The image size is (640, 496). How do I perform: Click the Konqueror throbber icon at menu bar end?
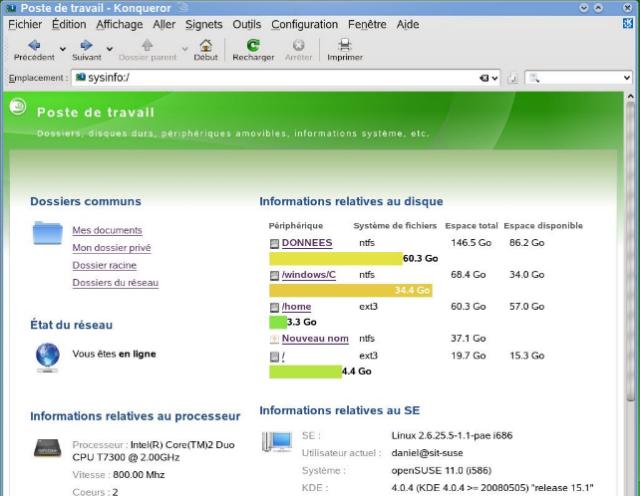[628, 24]
